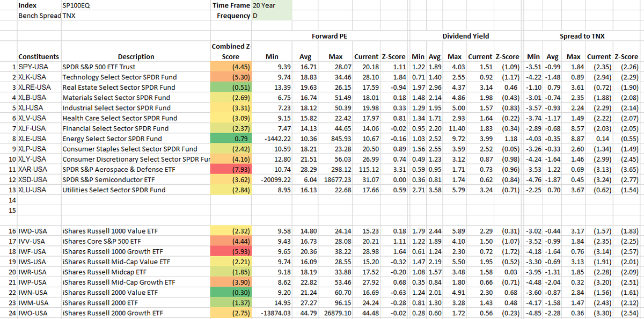This screenshot has width=644, height=319.
Task: Click the IWD-USA ticker cell
Action: pyautogui.click(x=39, y=230)
